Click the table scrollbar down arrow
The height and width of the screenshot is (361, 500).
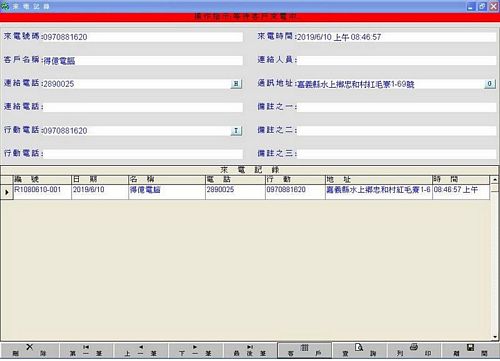pyautogui.click(x=495, y=337)
